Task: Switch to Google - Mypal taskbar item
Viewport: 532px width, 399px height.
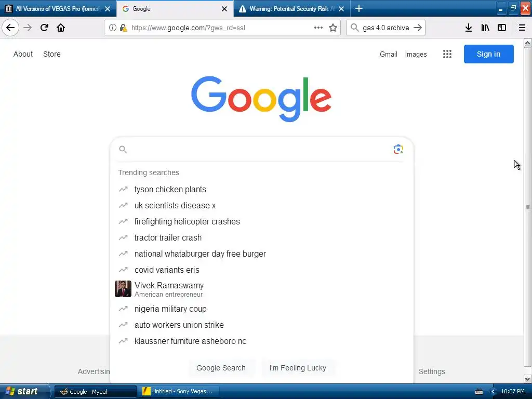Action: click(x=96, y=392)
